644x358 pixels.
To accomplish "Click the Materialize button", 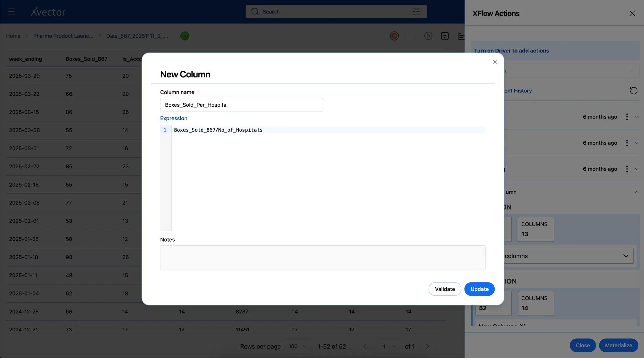I will point(619,345).
